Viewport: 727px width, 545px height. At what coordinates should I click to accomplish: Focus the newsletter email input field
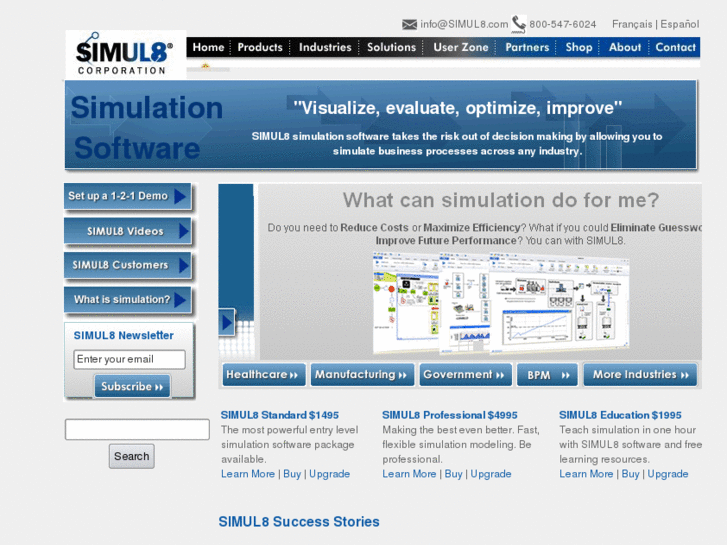click(129, 359)
